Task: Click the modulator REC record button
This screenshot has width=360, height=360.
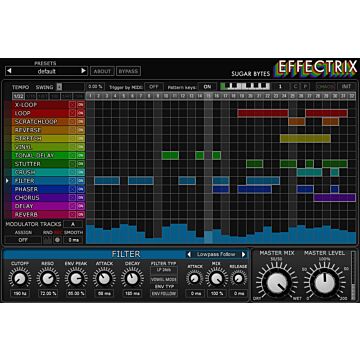Action: click(x=57, y=240)
